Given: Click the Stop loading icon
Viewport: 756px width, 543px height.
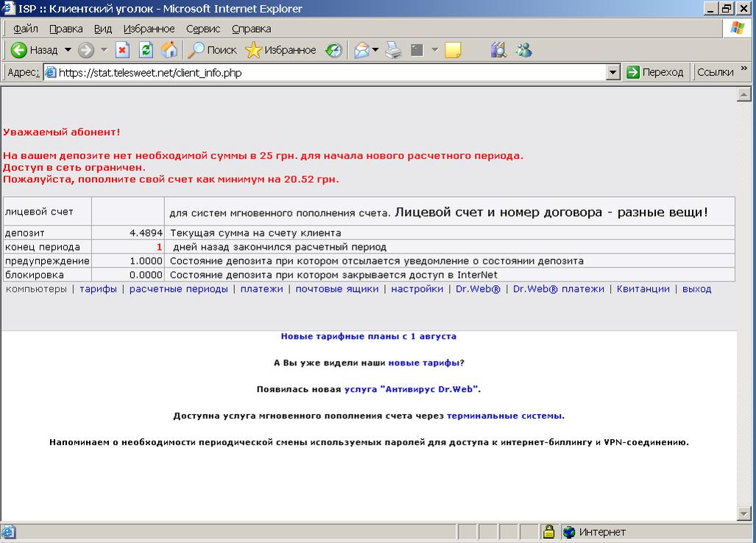Looking at the screenshot, I should 123,50.
